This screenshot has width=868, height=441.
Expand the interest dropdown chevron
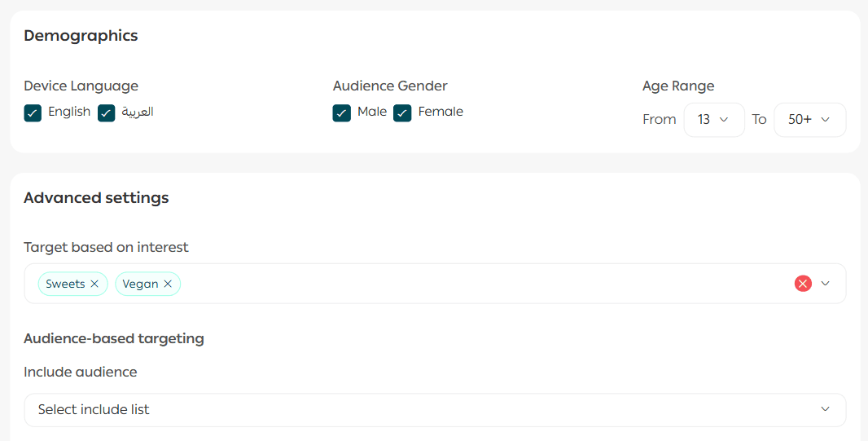point(825,284)
